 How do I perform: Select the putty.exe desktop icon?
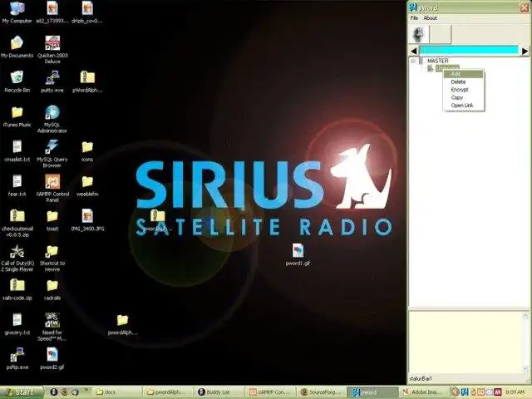click(52, 81)
